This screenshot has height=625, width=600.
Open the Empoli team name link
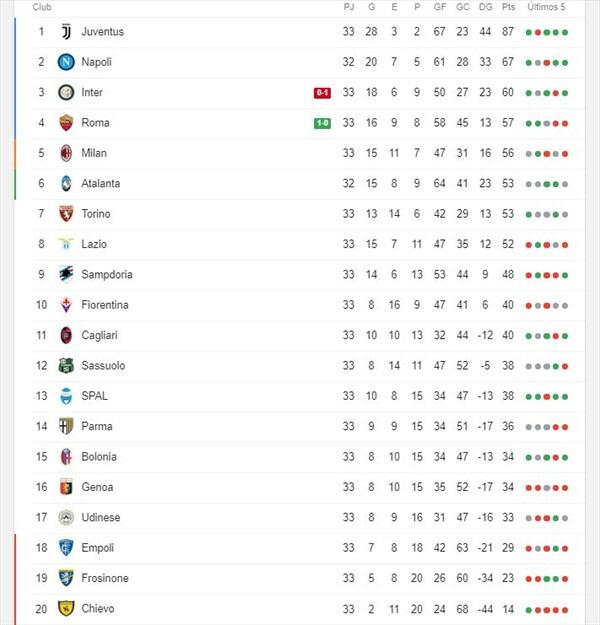pyautogui.click(x=98, y=548)
